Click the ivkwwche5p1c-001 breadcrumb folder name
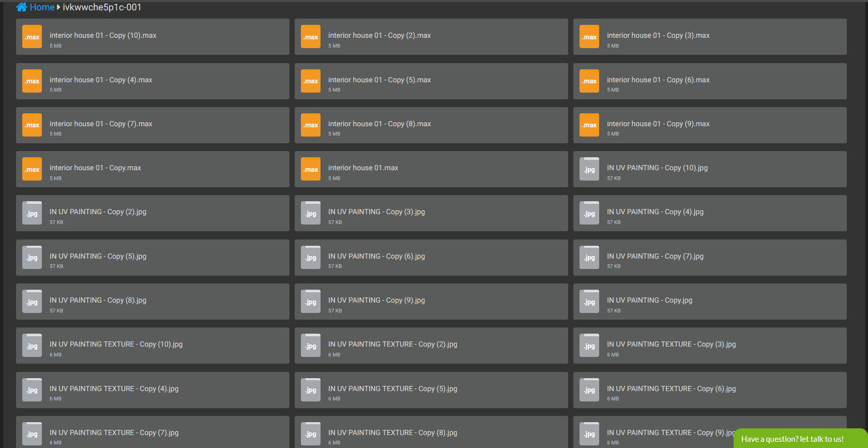This screenshot has width=868, height=448. point(102,7)
